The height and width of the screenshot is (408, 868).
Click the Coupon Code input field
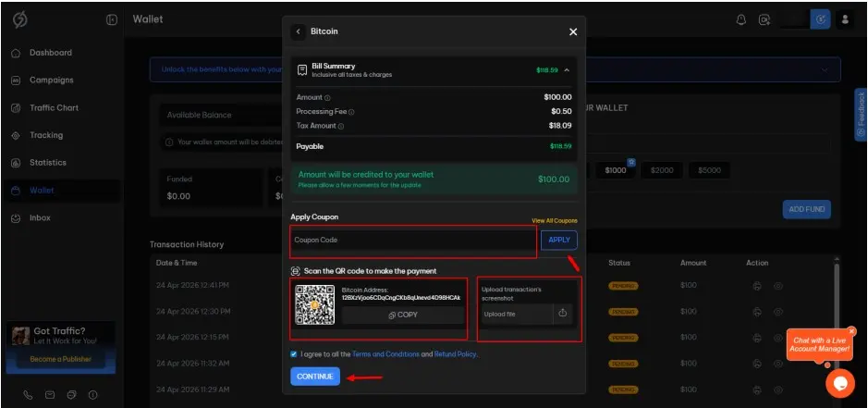413,240
